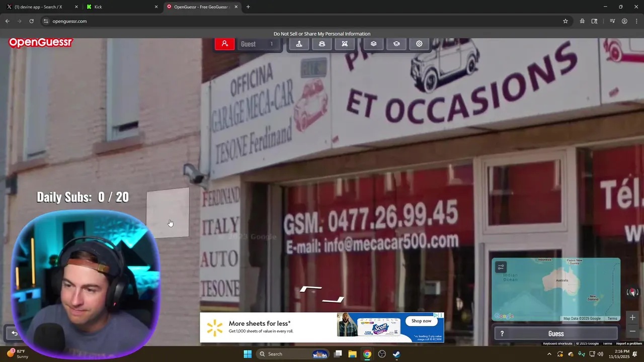This screenshot has width=644, height=362.
Task: Open the Chrome three-dot menu
Action: point(636,21)
